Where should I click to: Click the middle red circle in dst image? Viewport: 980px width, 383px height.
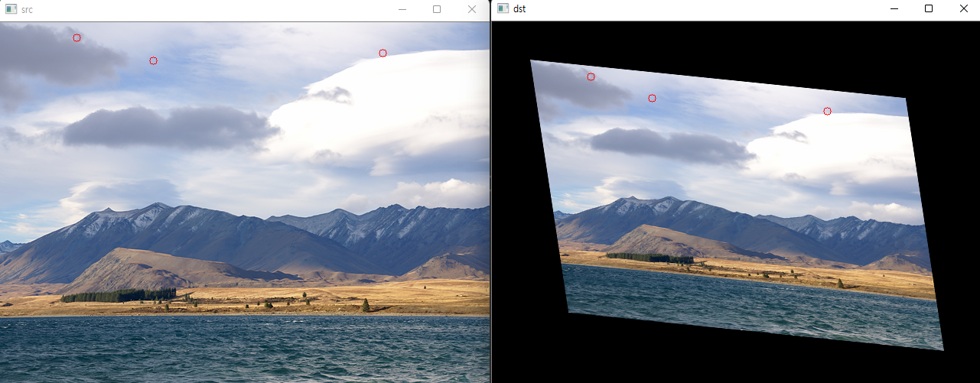pos(652,98)
